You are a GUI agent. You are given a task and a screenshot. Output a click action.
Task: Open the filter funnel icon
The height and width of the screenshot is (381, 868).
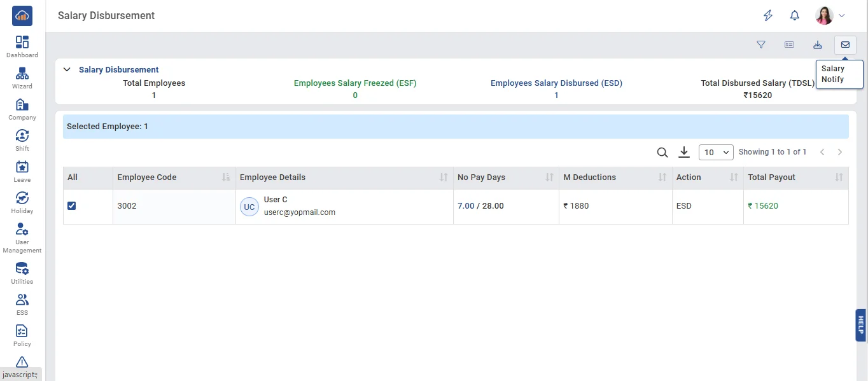(761, 45)
